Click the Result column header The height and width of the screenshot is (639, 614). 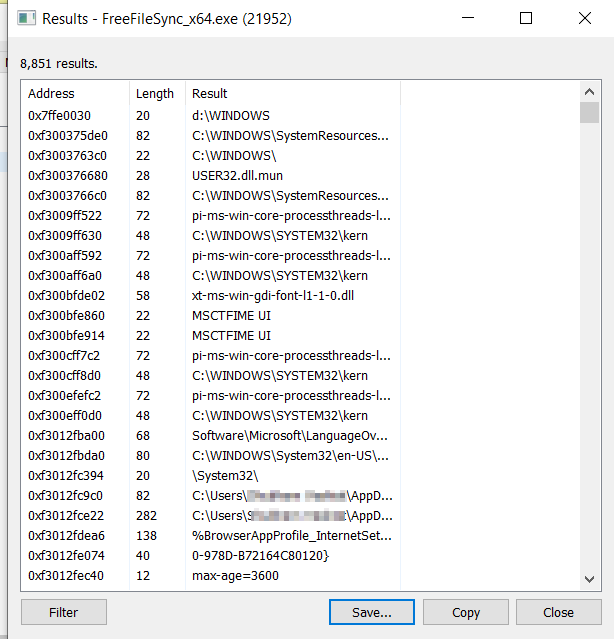[x=292, y=94]
